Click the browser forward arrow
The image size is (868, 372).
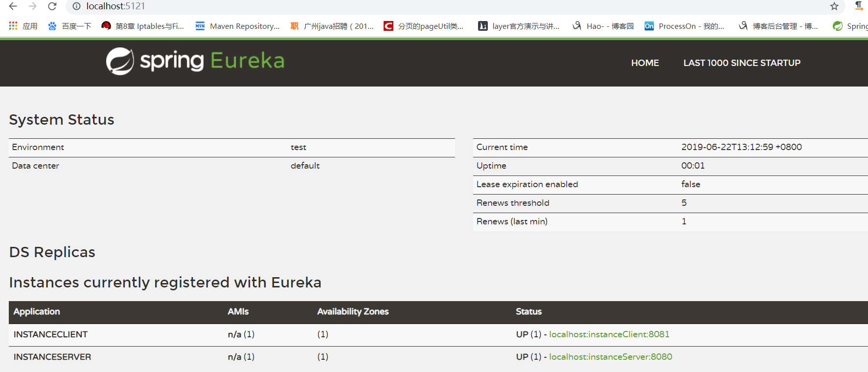point(33,6)
